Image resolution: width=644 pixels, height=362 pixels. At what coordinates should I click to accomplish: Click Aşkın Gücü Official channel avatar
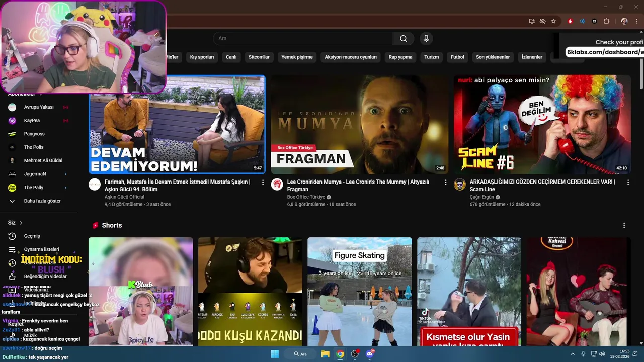[x=95, y=185]
